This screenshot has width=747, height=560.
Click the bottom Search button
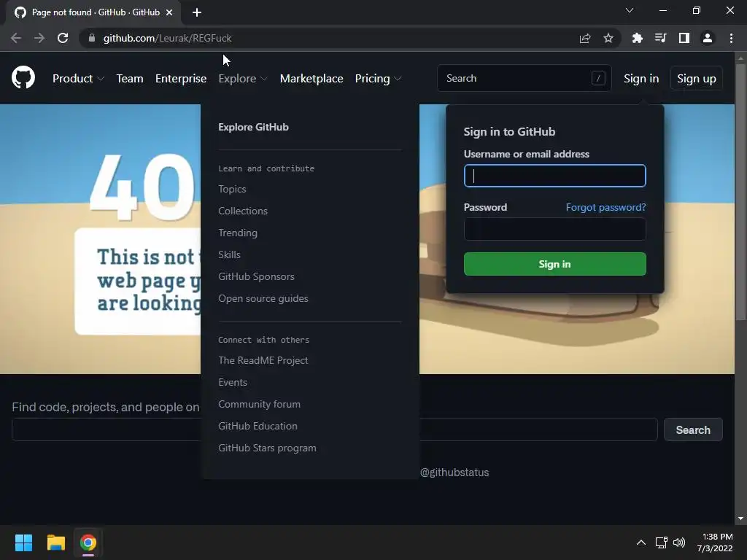point(693,430)
